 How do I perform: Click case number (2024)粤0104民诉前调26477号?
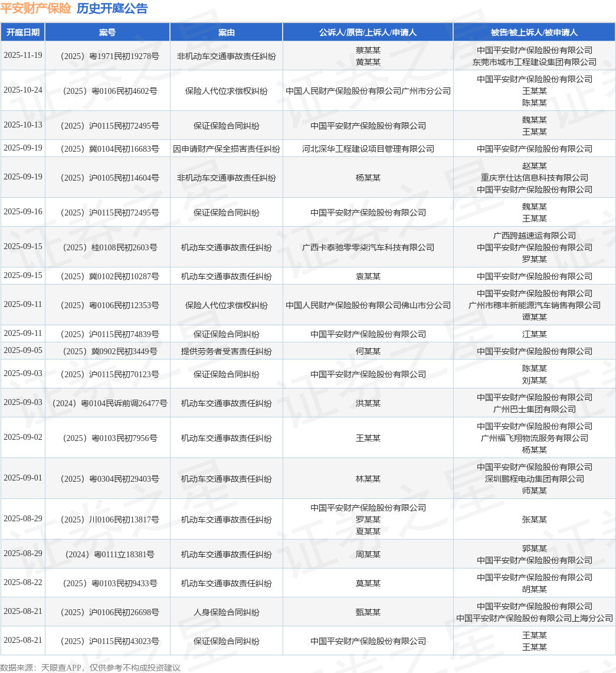[109, 403]
